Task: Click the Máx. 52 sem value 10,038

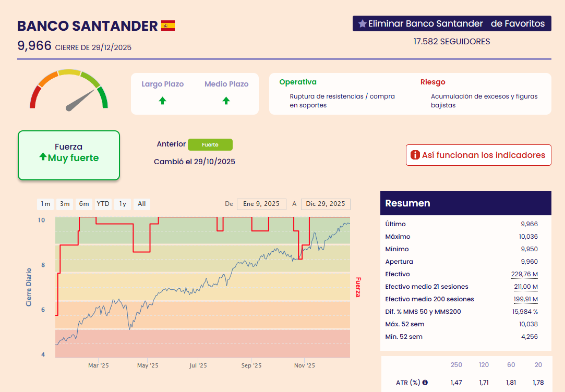Action: [x=528, y=324]
